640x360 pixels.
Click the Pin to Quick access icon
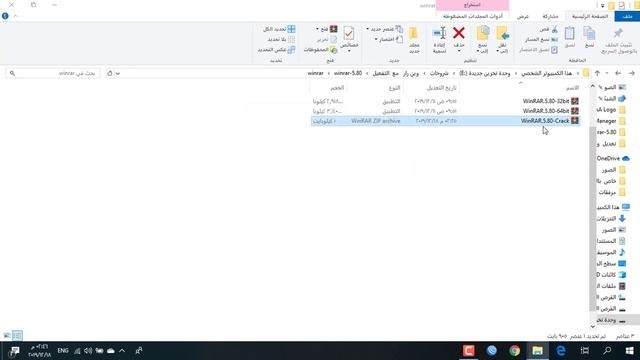coord(618,33)
